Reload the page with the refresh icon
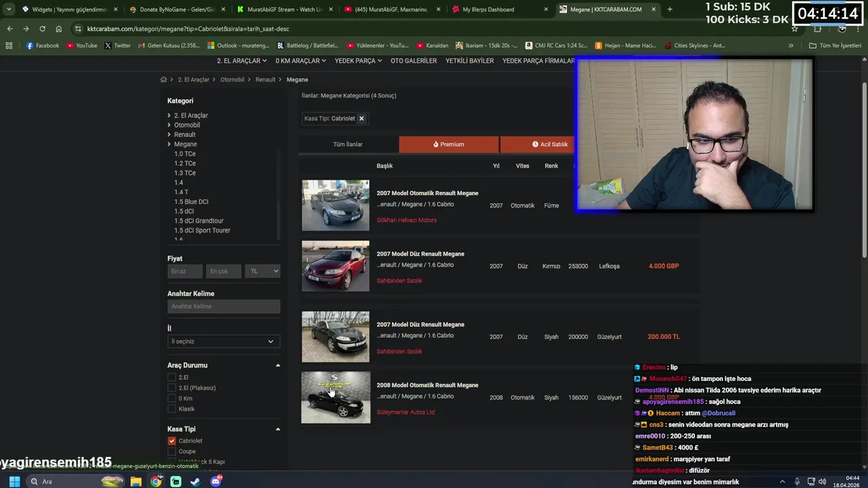This screenshot has height=488, width=868. pyautogui.click(x=42, y=28)
